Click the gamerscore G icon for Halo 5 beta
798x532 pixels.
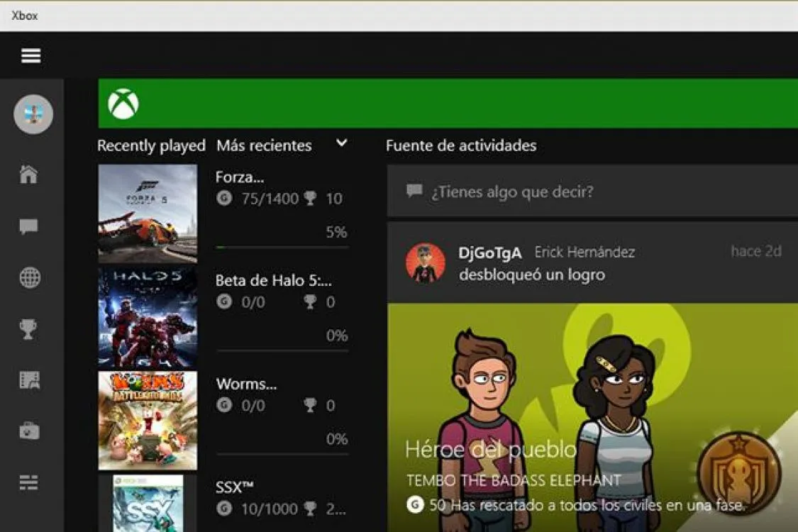click(224, 301)
